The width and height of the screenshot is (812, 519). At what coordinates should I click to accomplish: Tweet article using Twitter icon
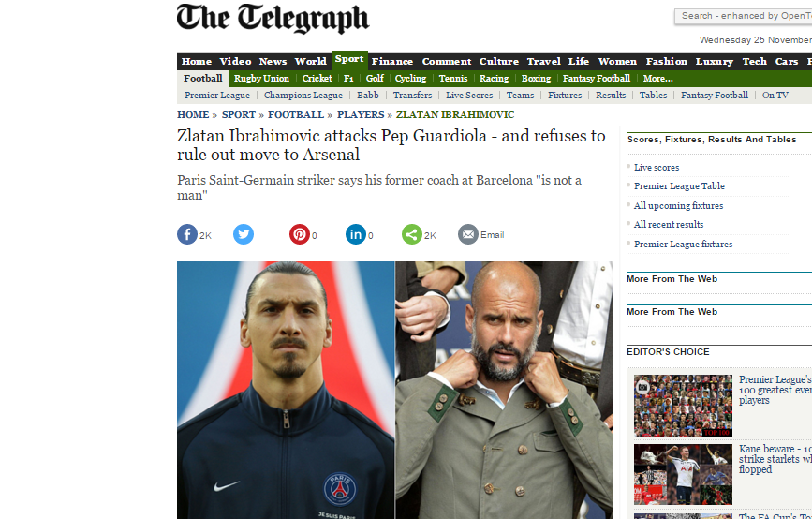(244, 234)
